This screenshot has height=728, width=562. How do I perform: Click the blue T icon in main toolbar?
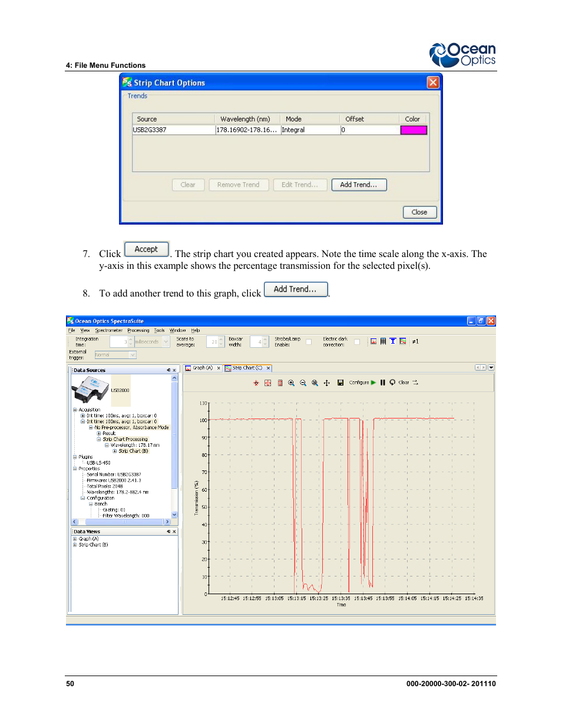click(393, 341)
